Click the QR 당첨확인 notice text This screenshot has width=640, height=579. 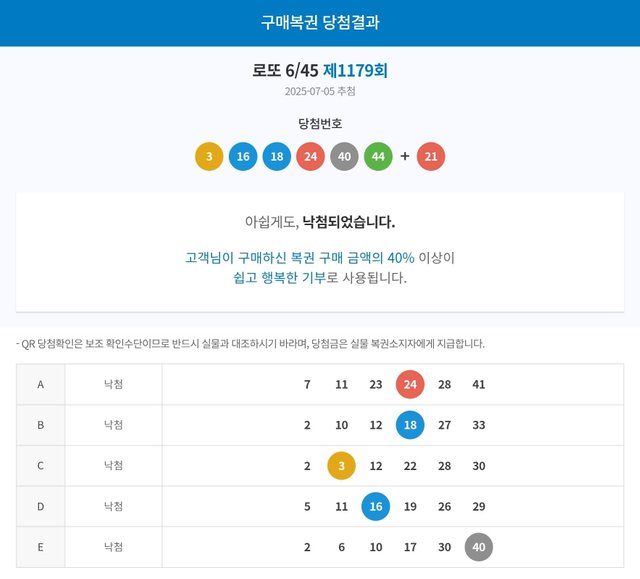[251, 344]
